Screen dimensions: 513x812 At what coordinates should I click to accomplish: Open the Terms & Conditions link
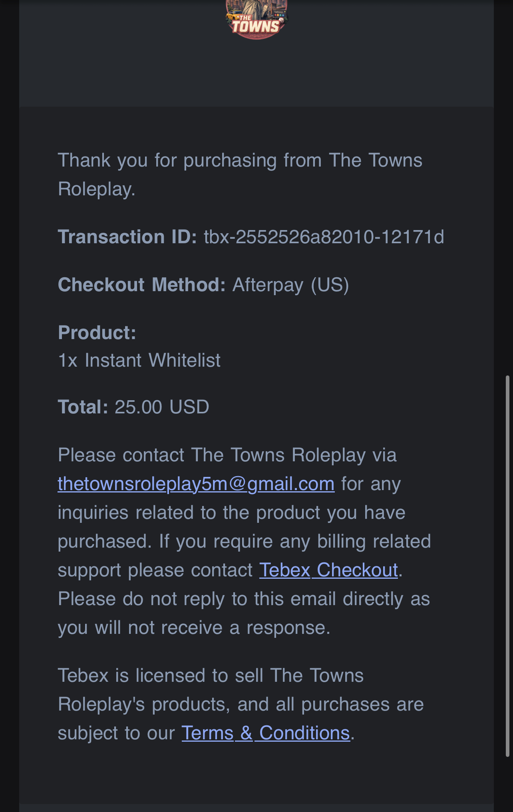pyautogui.click(x=266, y=733)
